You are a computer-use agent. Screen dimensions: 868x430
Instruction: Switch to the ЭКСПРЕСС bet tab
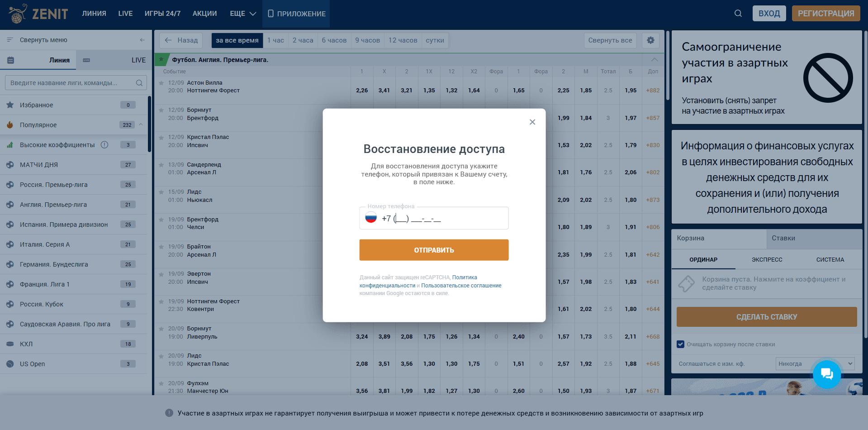point(767,260)
